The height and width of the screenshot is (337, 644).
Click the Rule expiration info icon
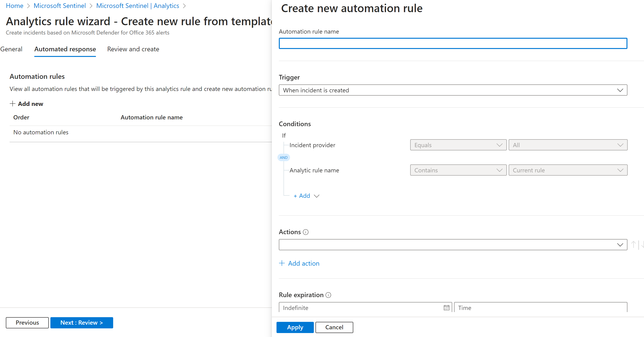(328, 295)
